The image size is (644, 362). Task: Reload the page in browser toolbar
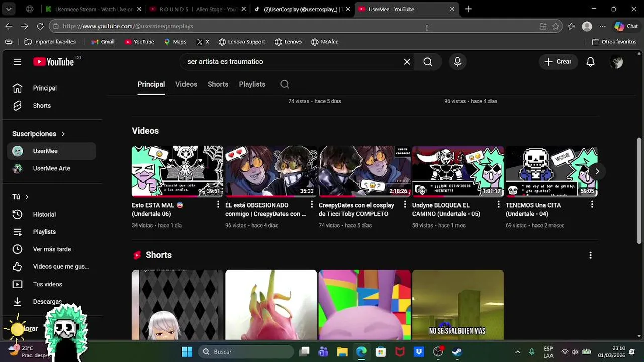40,26
